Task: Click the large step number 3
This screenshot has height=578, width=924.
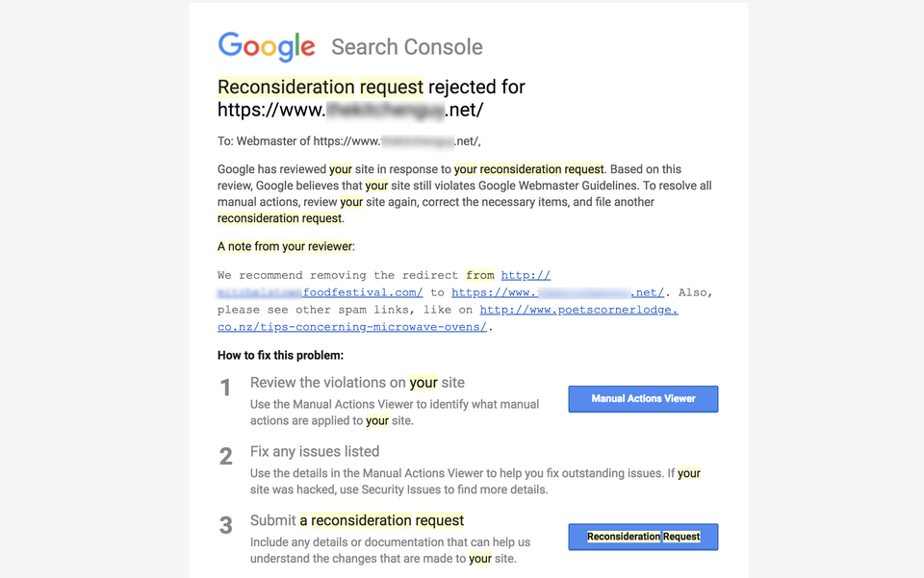Action: tap(225, 526)
